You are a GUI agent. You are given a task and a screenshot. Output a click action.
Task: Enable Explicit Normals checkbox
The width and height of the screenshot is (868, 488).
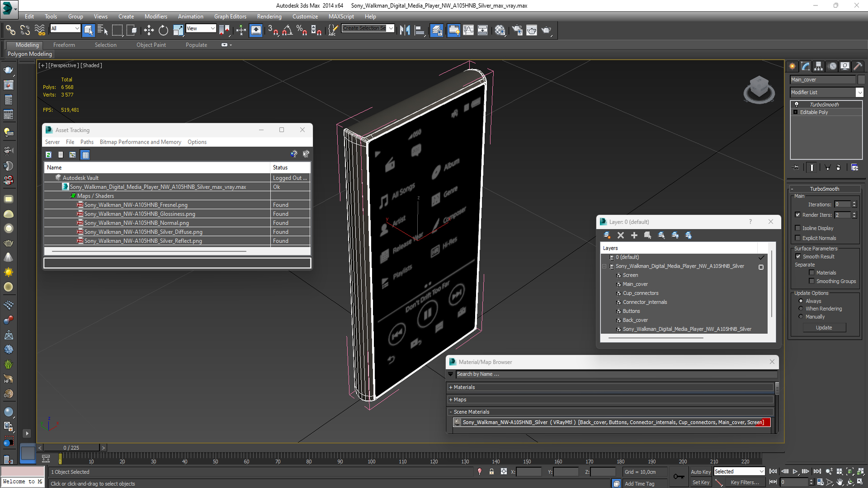coord(797,238)
